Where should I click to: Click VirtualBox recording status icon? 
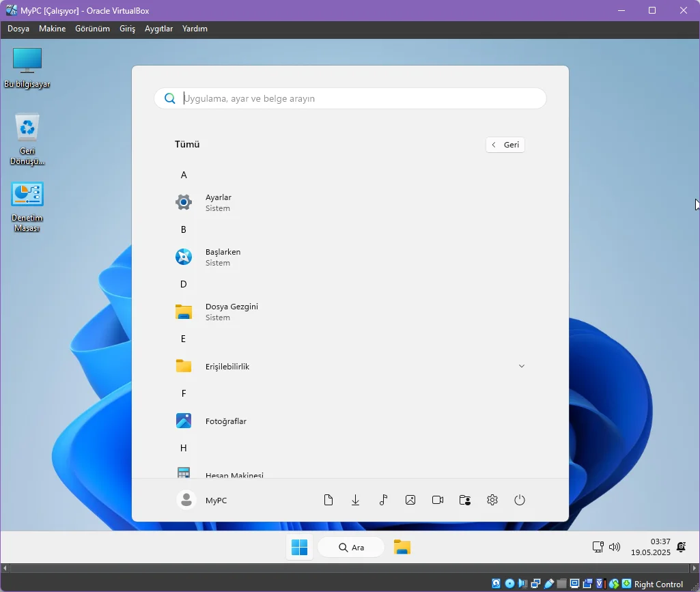(x=587, y=584)
